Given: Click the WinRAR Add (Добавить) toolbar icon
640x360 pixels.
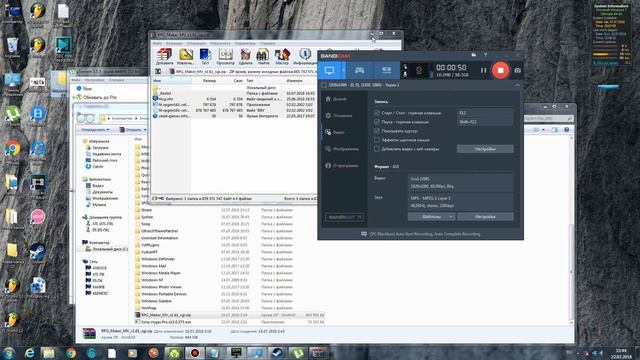Looking at the screenshot, I should pyautogui.click(x=164, y=57).
